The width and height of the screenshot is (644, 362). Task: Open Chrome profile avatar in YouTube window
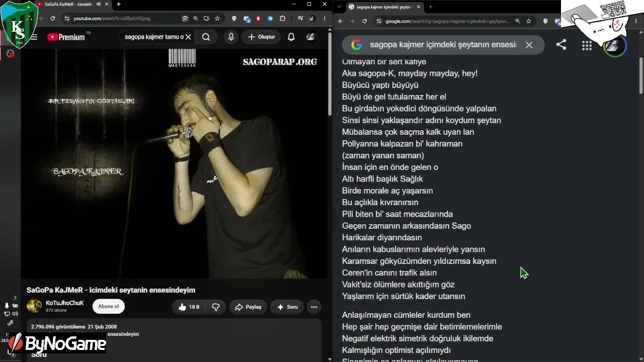(x=312, y=19)
